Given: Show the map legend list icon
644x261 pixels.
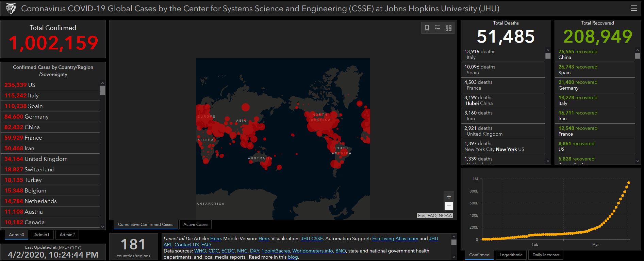Looking at the screenshot, I should pyautogui.click(x=438, y=28).
